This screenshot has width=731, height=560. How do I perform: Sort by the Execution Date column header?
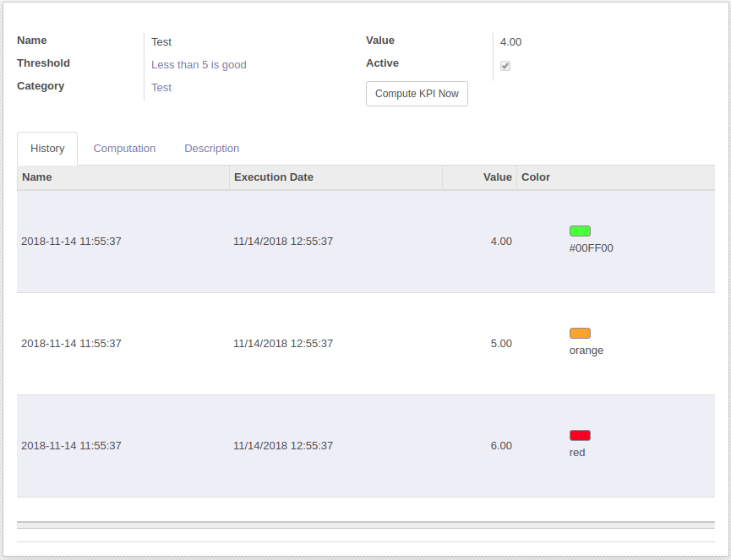click(x=274, y=177)
